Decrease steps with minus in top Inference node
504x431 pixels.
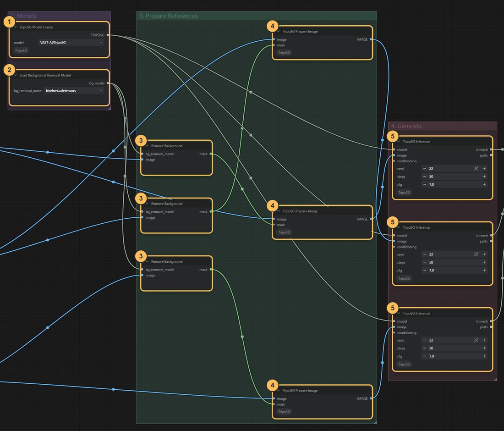point(425,177)
